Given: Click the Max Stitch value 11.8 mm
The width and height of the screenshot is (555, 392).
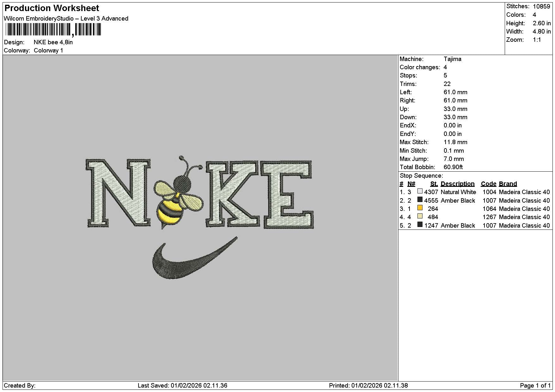Looking at the screenshot, I should coord(455,142).
